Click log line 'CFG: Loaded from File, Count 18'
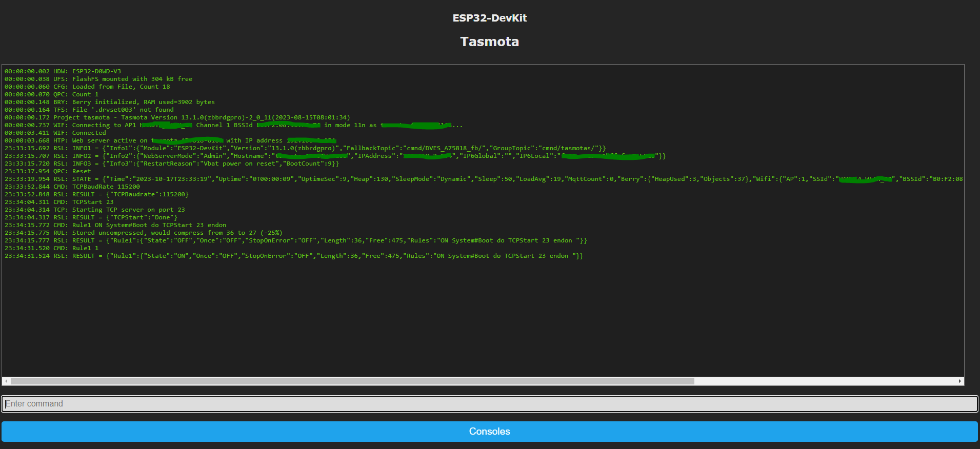The image size is (980, 449). (x=87, y=87)
